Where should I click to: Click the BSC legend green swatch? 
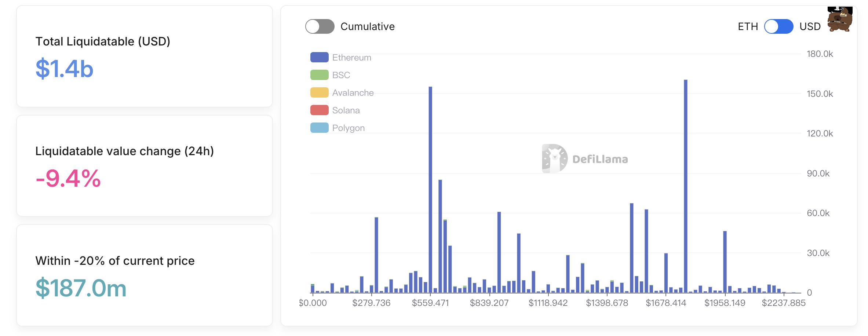319,75
